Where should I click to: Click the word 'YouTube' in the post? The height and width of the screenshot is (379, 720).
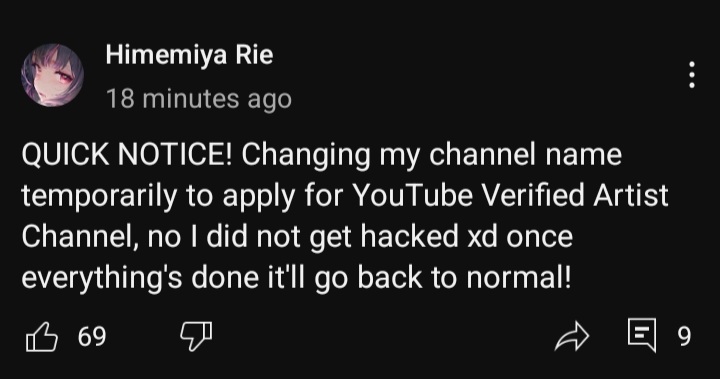412,195
